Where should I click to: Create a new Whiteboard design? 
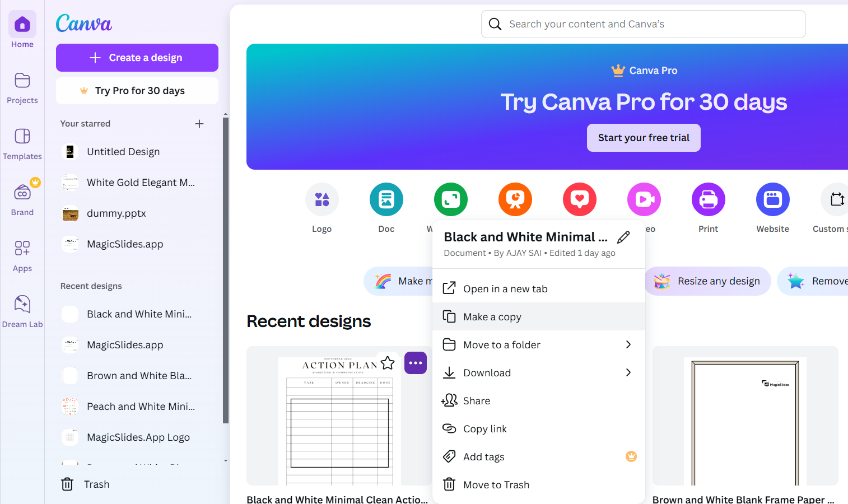click(451, 199)
